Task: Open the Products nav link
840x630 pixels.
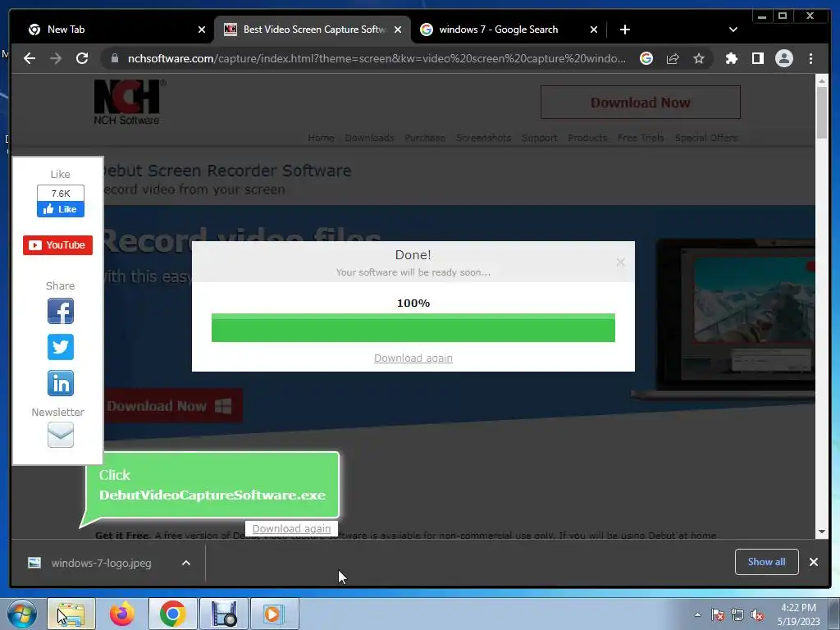Action: click(x=587, y=138)
